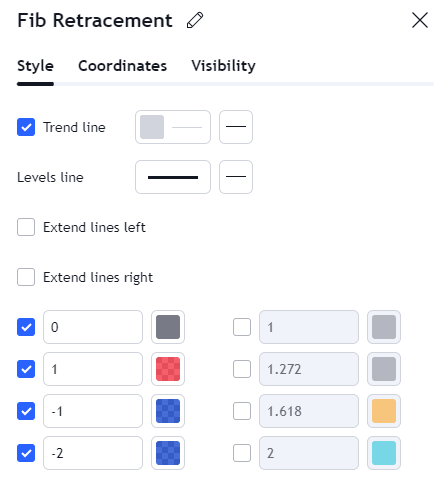443x478 pixels.
Task: Open the gray color swatch for level 0
Action: click(x=168, y=327)
